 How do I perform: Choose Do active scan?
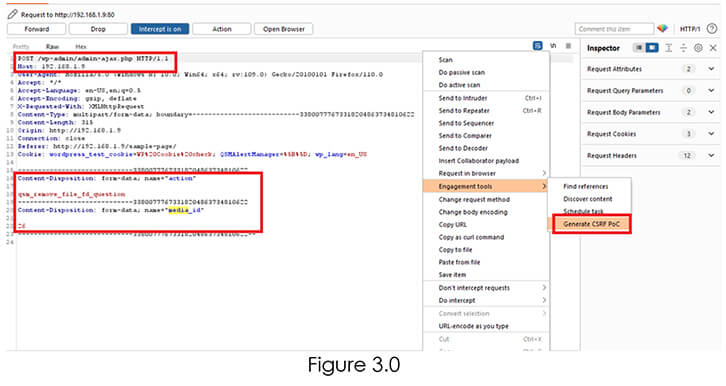pos(486,85)
